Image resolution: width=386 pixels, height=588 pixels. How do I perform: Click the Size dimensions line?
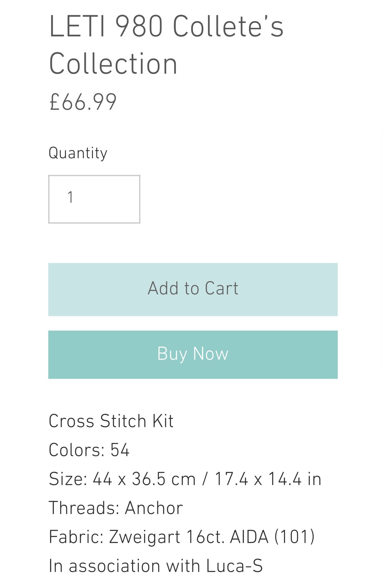(185, 479)
